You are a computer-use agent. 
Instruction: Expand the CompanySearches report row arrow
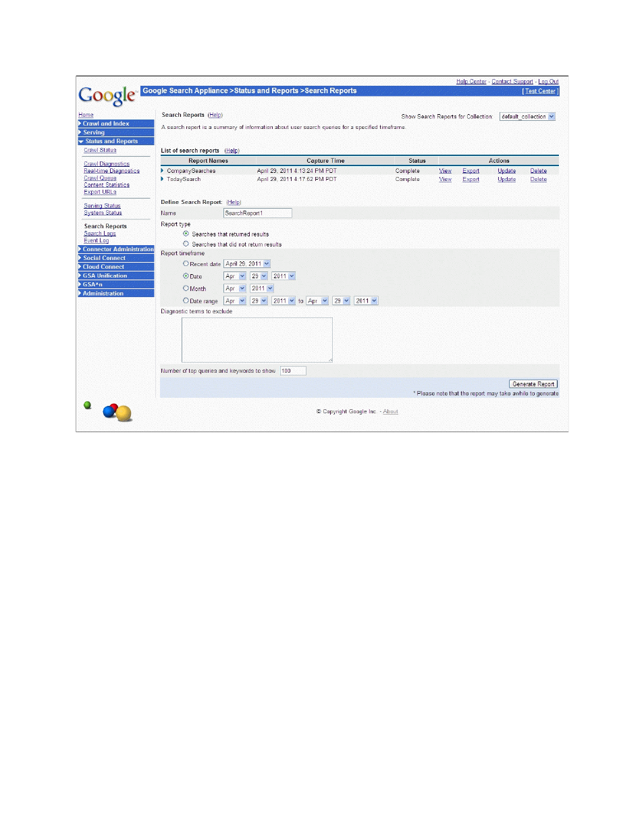(x=162, y=171)
